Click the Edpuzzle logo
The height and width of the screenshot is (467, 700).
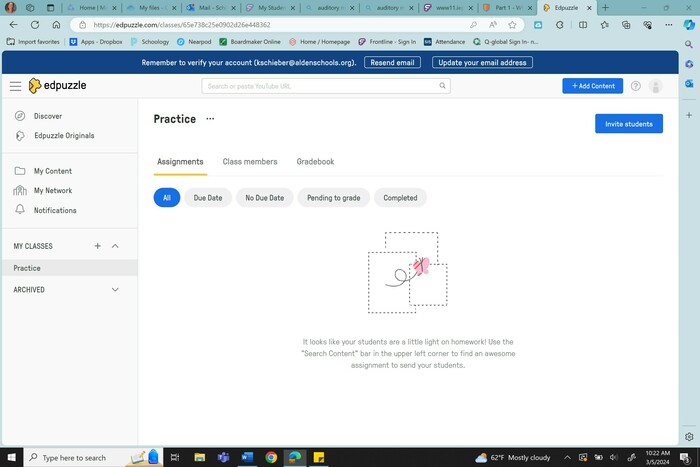tap(57, 86)
